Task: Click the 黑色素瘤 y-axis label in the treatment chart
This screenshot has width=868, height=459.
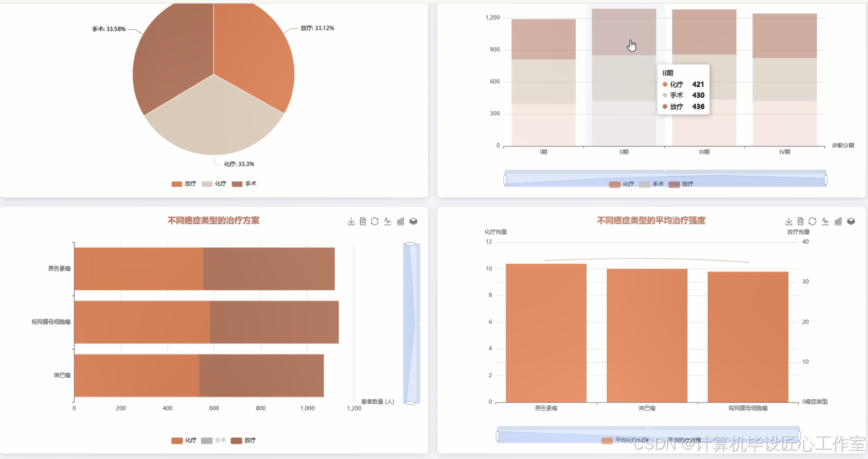Action: [x=59, y=269]
